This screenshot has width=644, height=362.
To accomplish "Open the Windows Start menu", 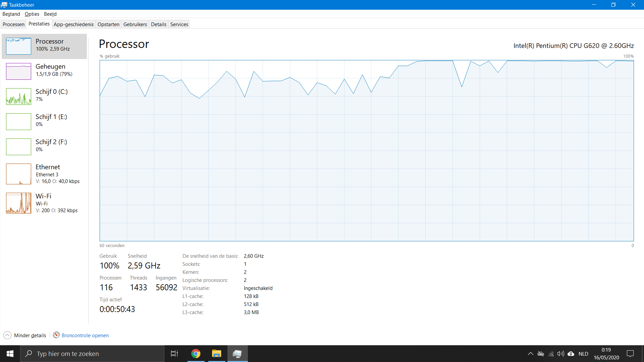I will [10, 354].
